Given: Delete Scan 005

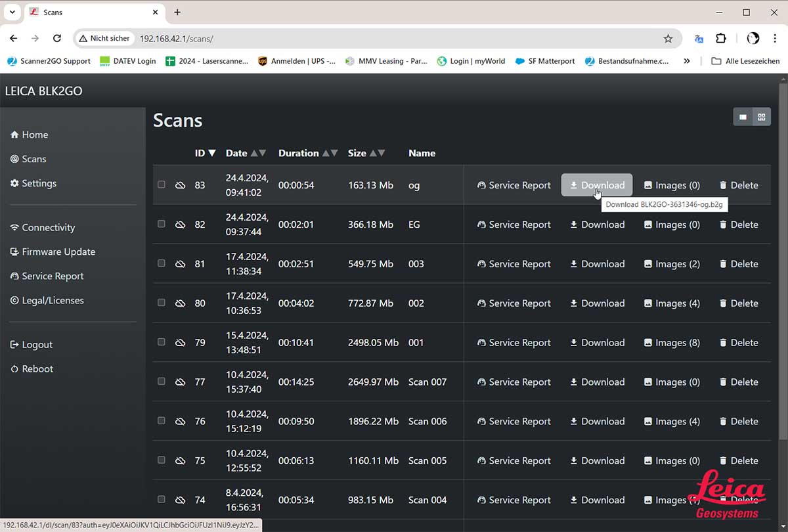Looking at the screenshot, I should pos(739,461).
